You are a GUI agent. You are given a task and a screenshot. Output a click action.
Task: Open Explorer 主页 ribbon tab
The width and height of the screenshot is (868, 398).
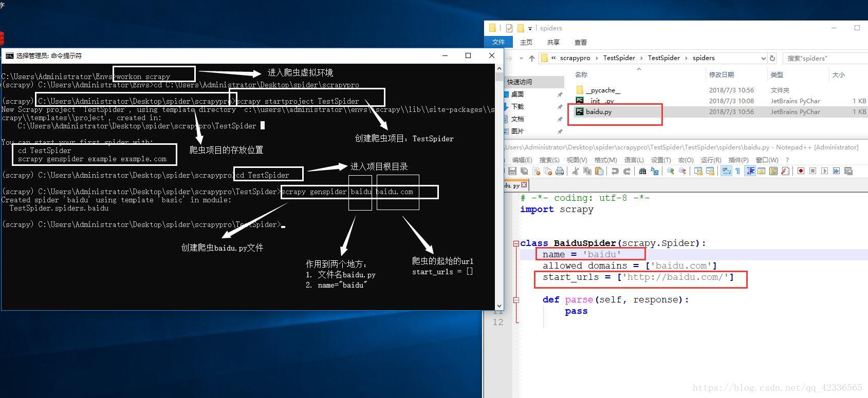tap(526, 42)
